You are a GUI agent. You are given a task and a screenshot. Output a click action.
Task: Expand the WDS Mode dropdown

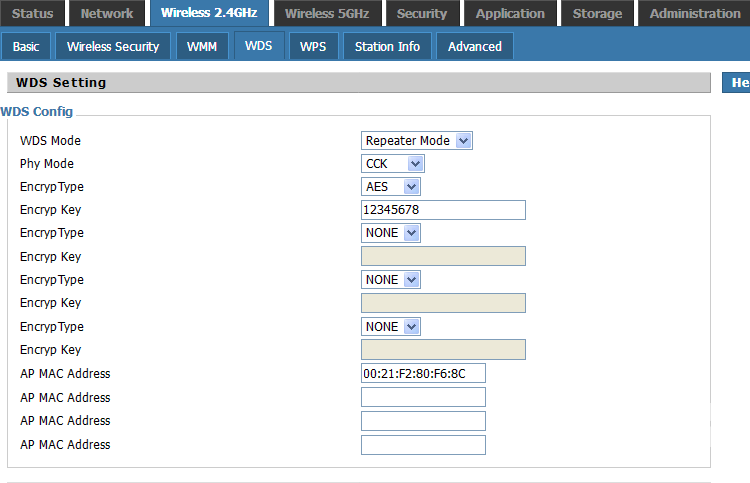click(416, 141)
